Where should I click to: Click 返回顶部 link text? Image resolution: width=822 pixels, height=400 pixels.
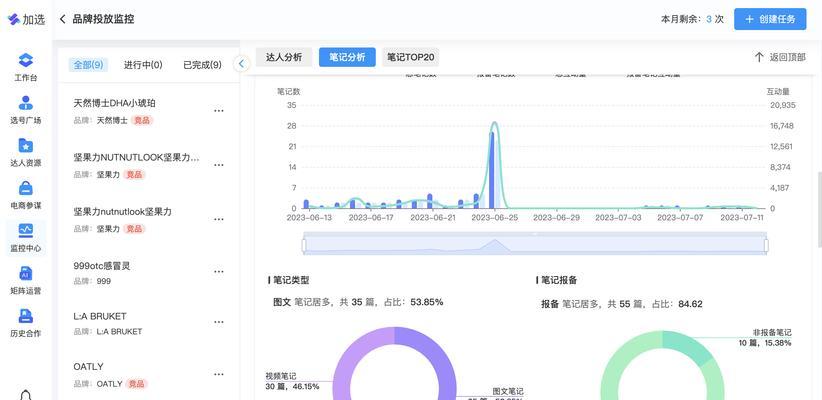pos(787,57)
